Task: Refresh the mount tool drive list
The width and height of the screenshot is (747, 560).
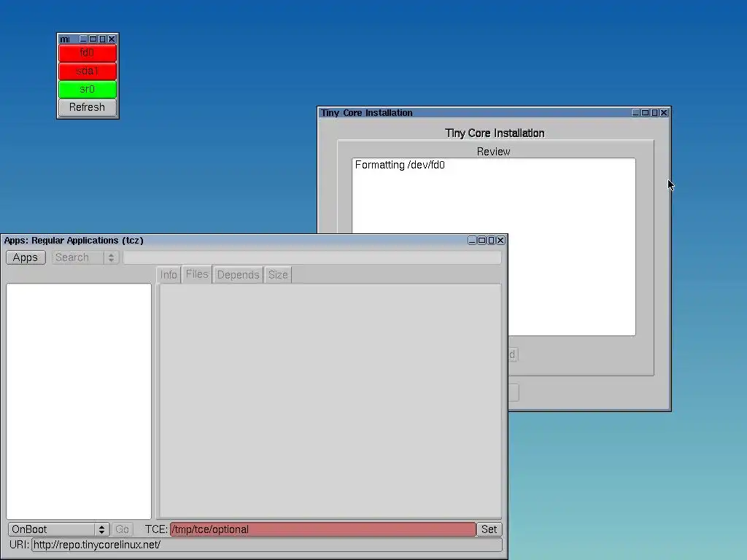Action: click(88, 107)
